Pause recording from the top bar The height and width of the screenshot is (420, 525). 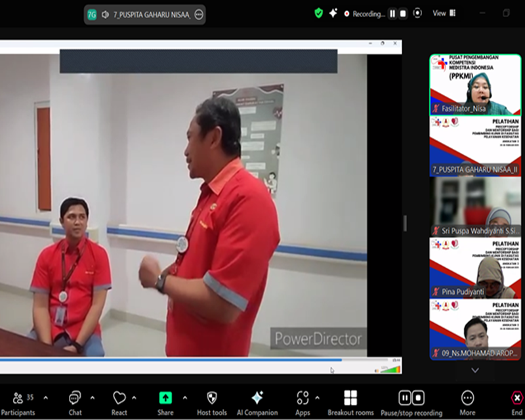(x=392, y=14)
